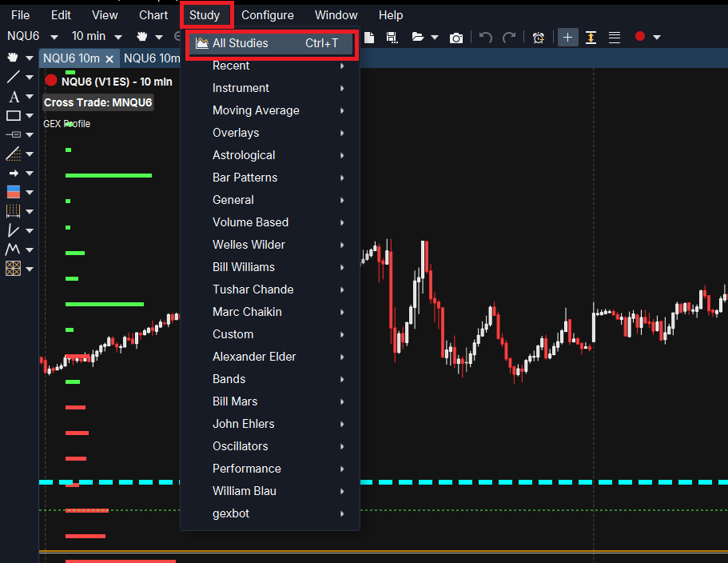Viewport: 728px width, 563px height.
Task: Toggle the crosshair plus button
Action: [x=568, y=37]
